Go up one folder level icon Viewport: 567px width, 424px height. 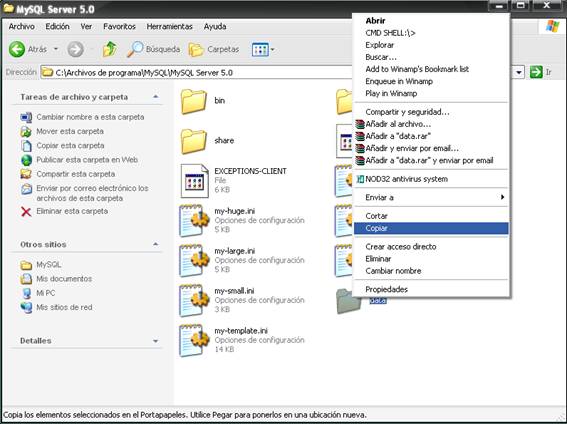tap(109, 49)
